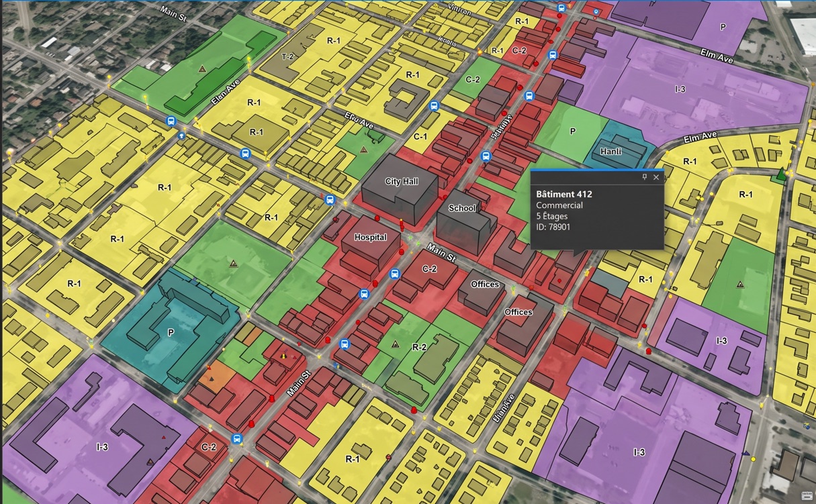Click bus stop icon at map's top edge
This screenshot has height=504, width=816.
click(561, 8)
